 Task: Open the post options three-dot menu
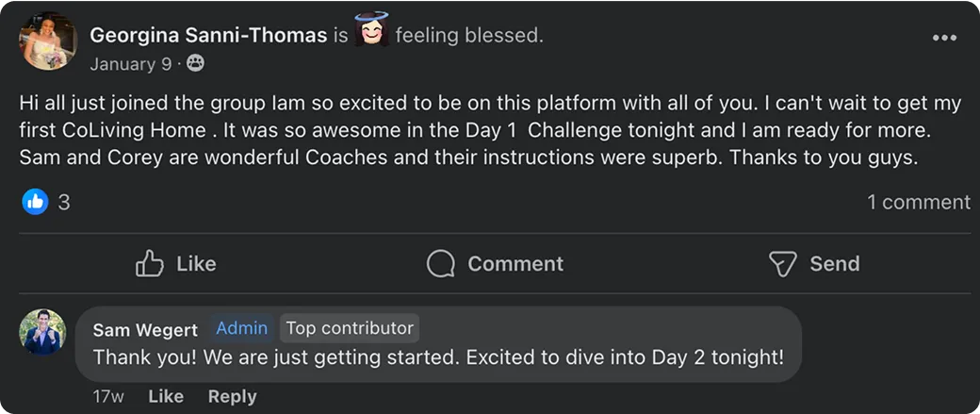point(943,38)
